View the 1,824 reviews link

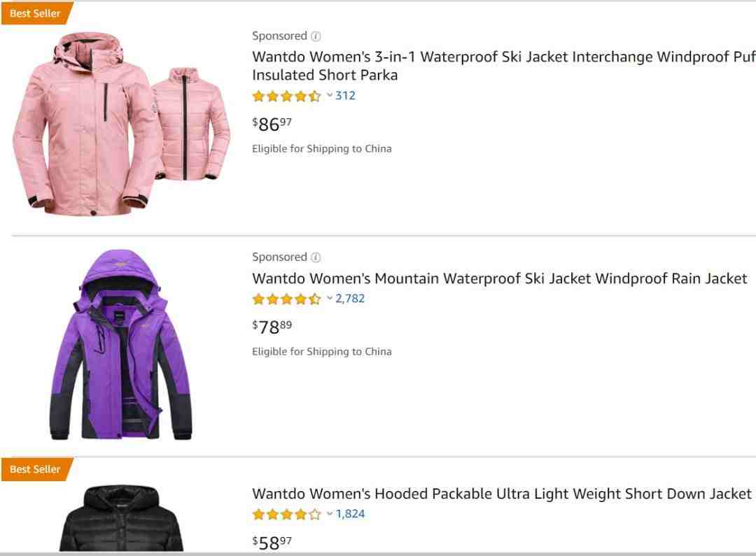pos(350,513)
